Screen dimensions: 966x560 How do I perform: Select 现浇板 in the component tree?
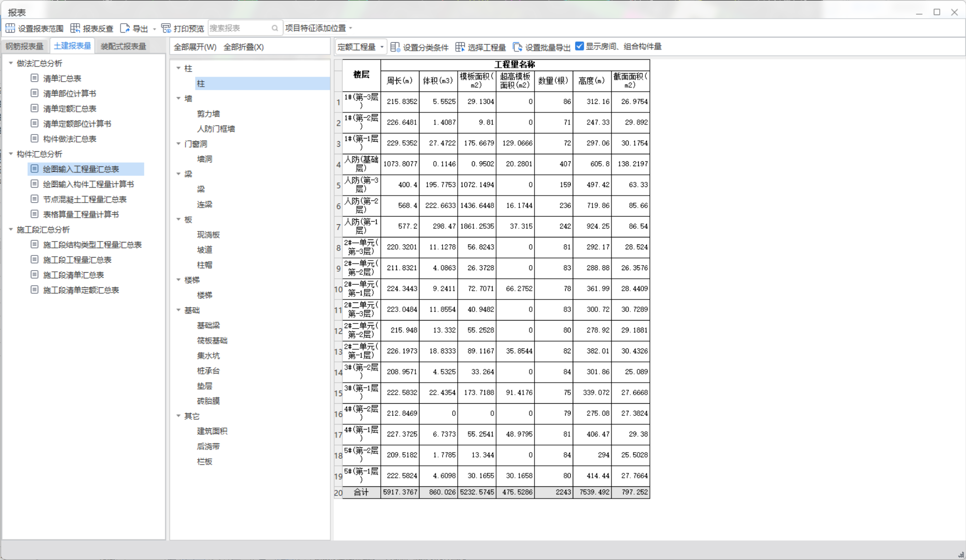(208, 235)
